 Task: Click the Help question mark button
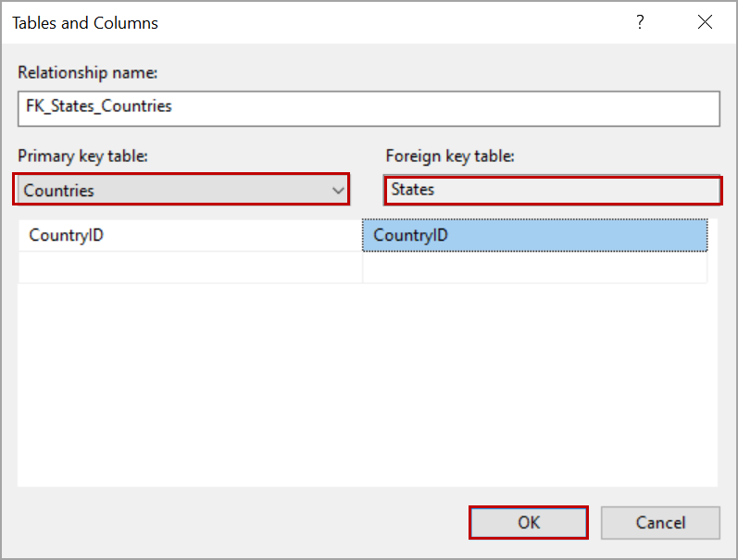tap(640, 23)
